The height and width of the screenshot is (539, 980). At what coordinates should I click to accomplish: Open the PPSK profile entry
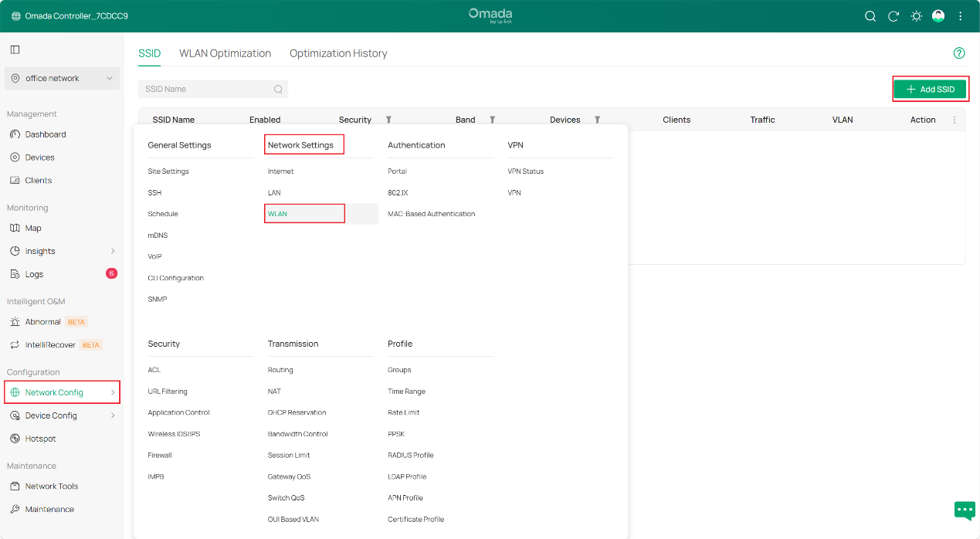point(396,434)
